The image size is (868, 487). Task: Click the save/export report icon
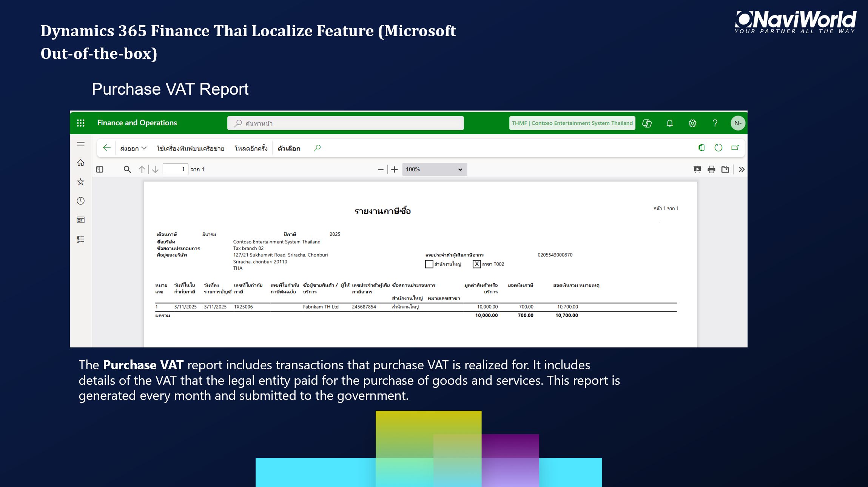[725, 169]
